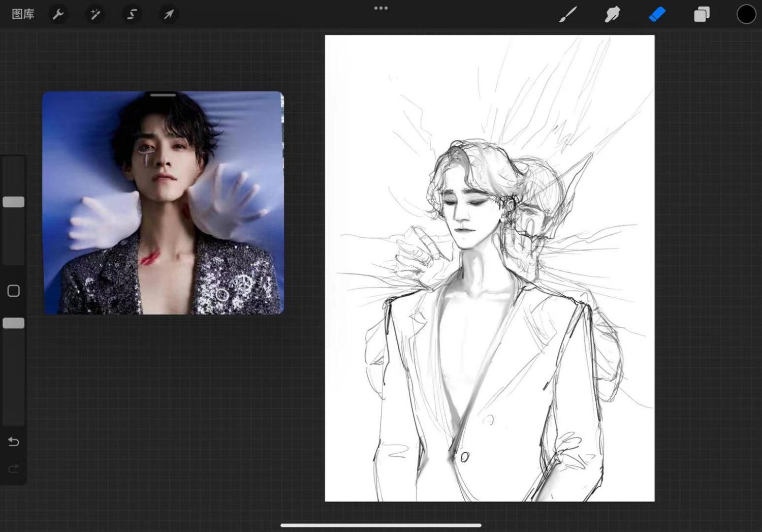Activate the Selection S-shaped tool
762x532 pixels.
pos(132,14)
